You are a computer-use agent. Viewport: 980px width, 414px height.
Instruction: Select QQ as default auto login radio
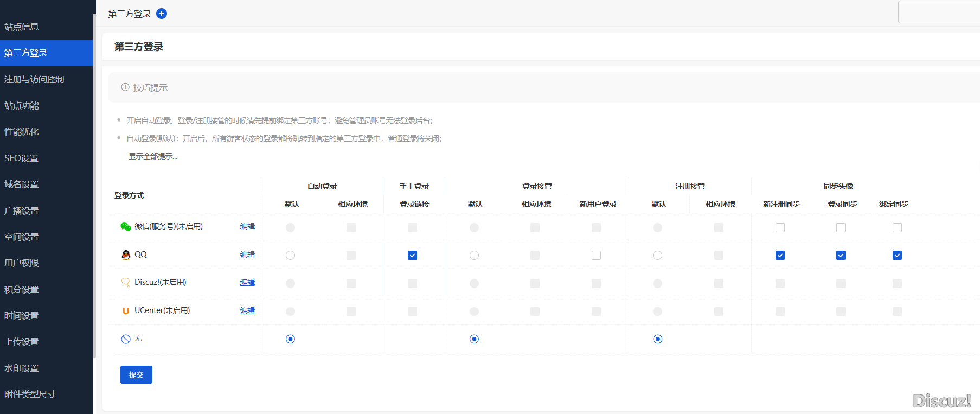(x=290, y=256)
